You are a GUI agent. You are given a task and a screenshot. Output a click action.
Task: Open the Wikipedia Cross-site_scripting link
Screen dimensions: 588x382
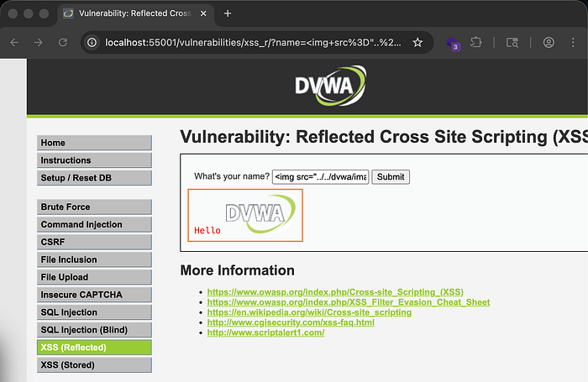point(309,312)
